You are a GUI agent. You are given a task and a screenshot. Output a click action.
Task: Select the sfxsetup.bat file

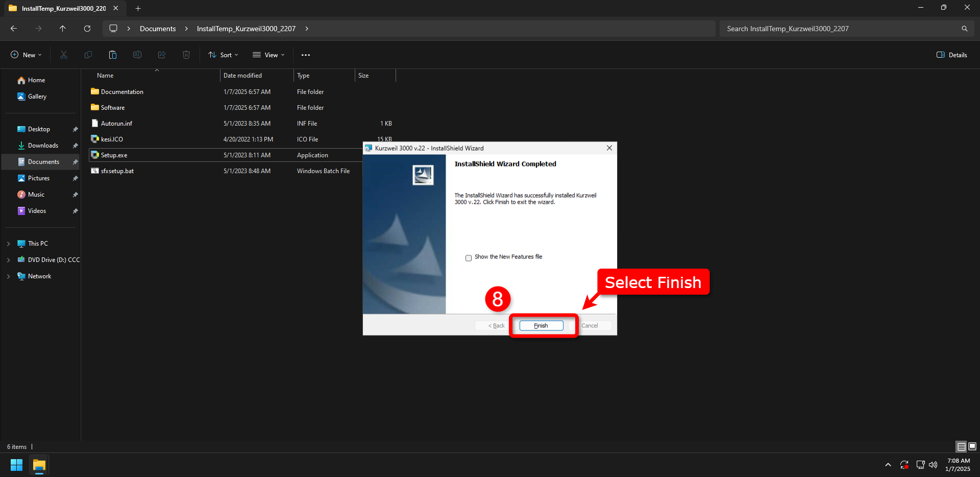point(117,171)
